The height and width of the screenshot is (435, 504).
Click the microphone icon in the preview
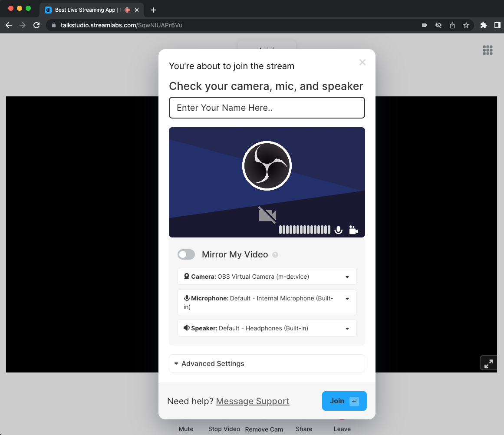coord(339,230)
